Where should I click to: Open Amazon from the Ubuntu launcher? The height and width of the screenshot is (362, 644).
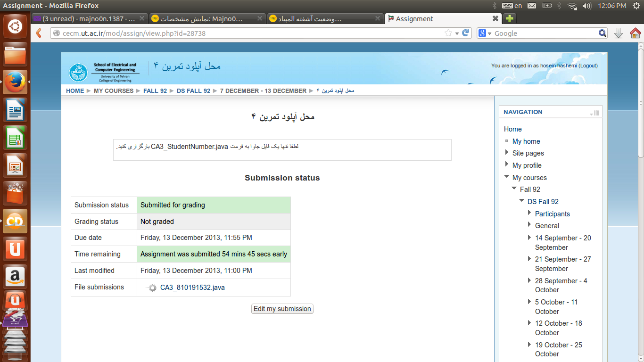(15, 276)
